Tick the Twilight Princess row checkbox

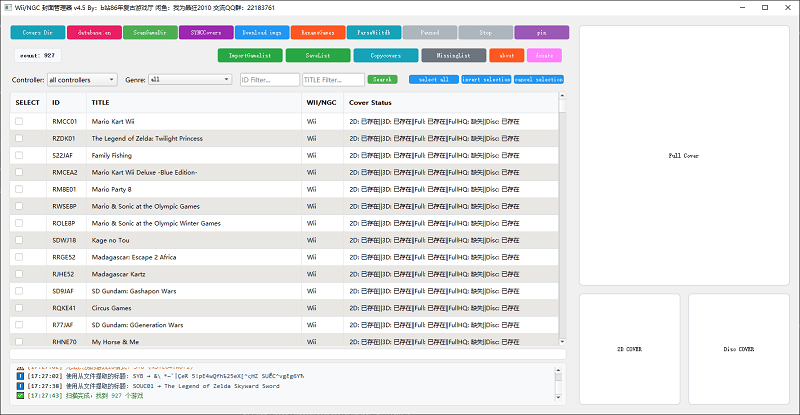19,138
